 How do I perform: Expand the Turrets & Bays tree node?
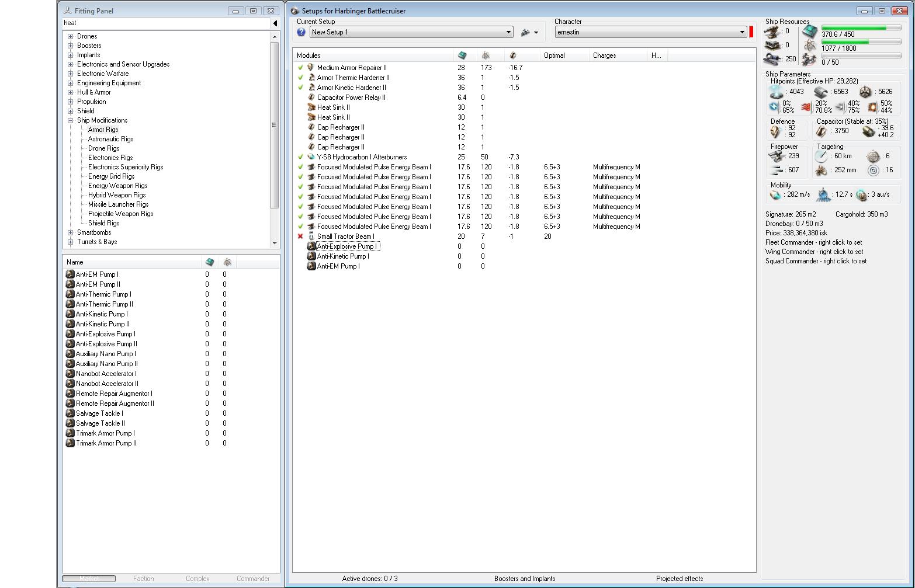point(71,242)
